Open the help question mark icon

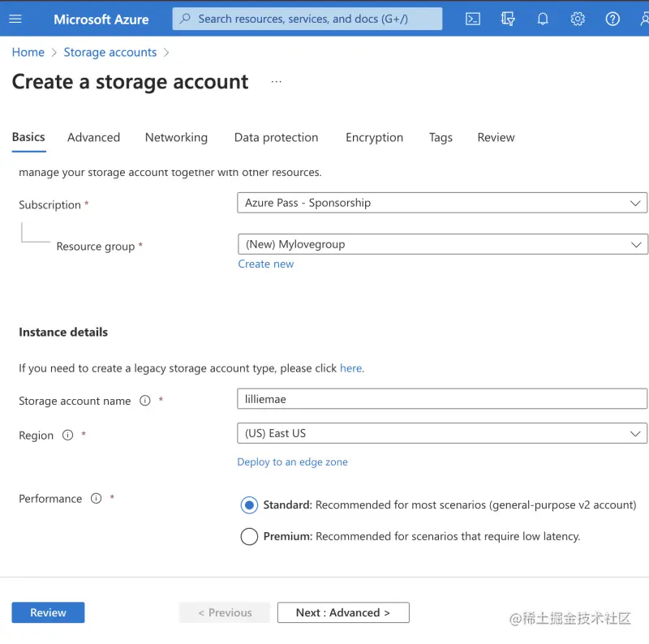(612, 19)
